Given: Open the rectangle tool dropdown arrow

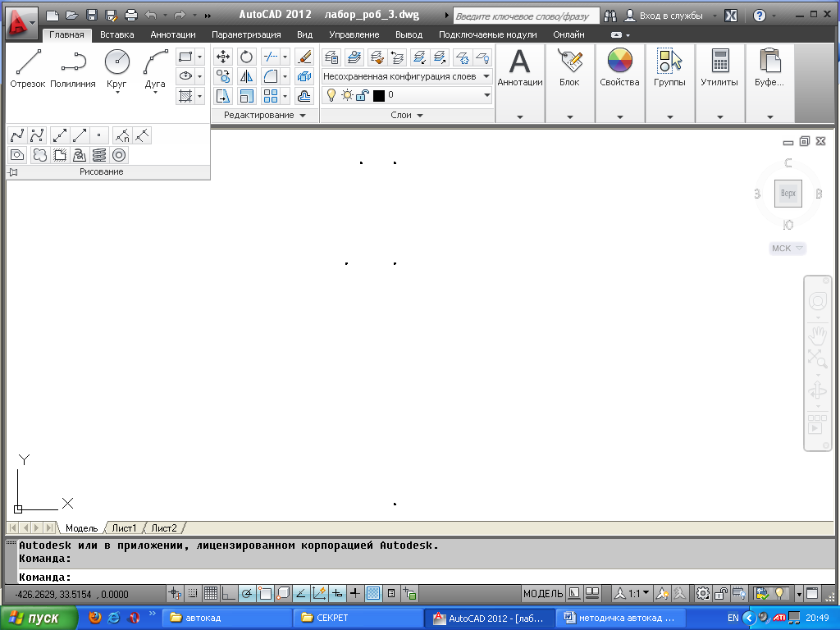Looking at the screenshot, I should tap(200, 57).
